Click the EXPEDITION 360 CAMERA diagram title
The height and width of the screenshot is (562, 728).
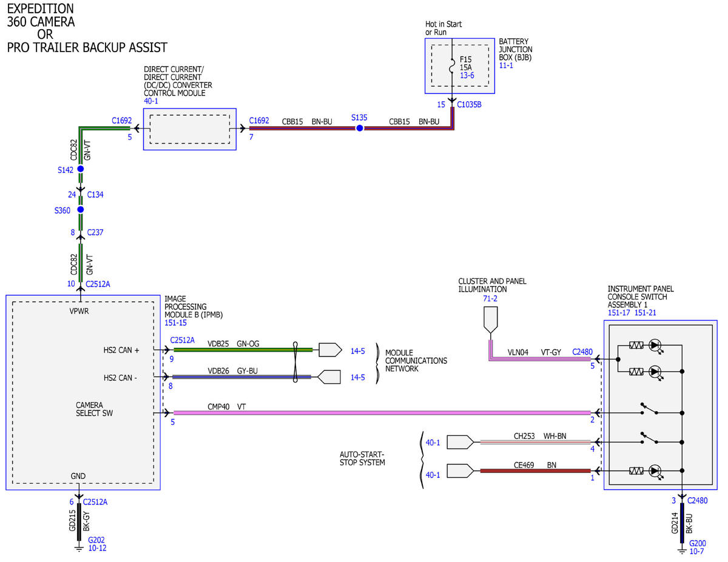(41, 16)
